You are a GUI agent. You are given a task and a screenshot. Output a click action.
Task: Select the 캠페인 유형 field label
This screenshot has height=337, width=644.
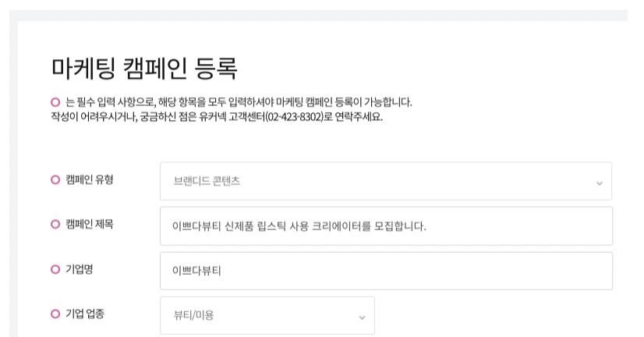90,179
